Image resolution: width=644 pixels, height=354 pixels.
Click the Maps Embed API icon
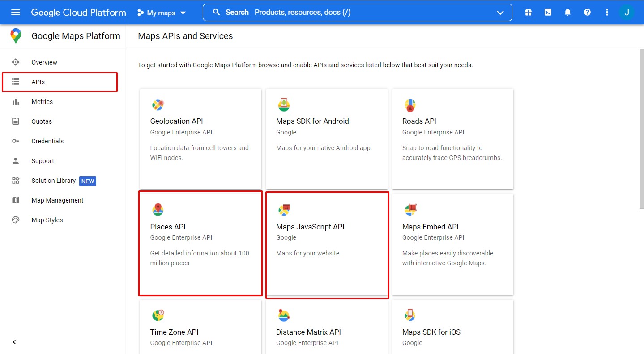pyautogui.click(x=410, y=209)
